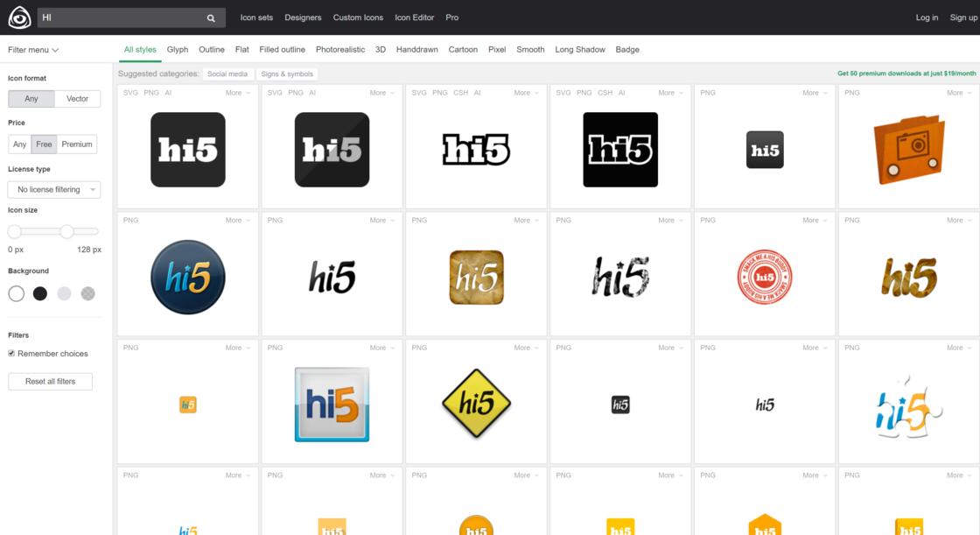
Task: Expand the Filter menu
Action: [x=33, y=50]
